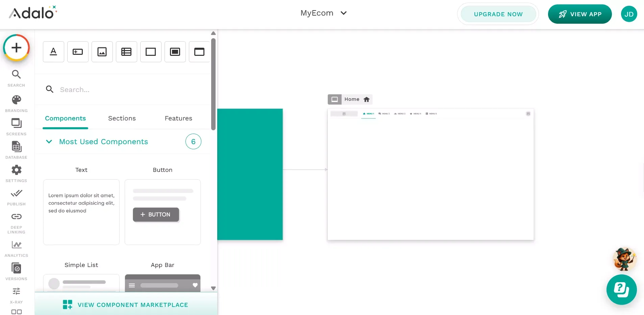This screenshot has width=644, height=315.
Task: Open the MyEcom app switcher dropdown
Action: coord(324,13)
